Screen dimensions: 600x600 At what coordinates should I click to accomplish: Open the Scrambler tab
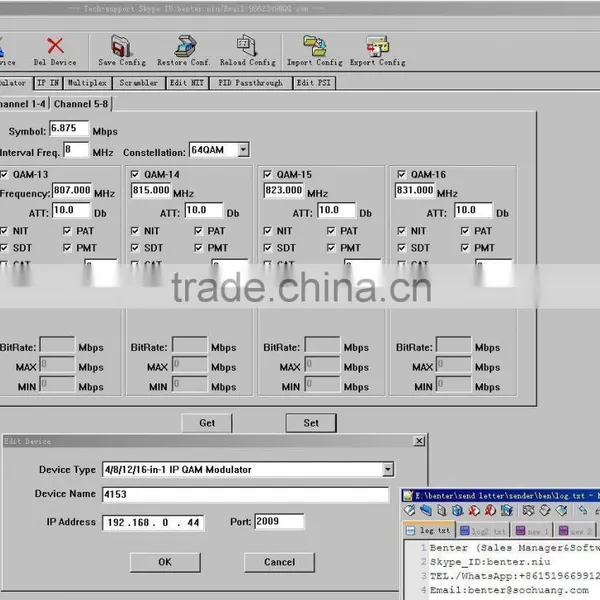click(139, 83)
